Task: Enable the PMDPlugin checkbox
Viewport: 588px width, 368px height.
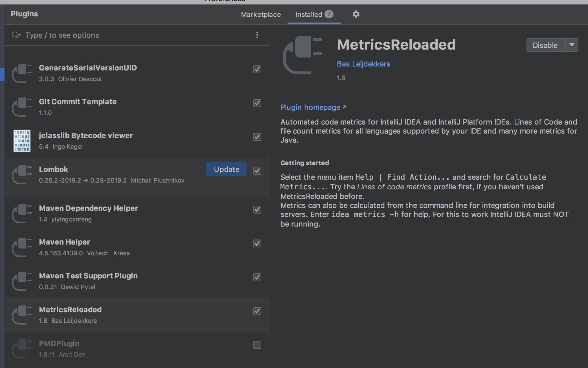Action: pos(257,345)
